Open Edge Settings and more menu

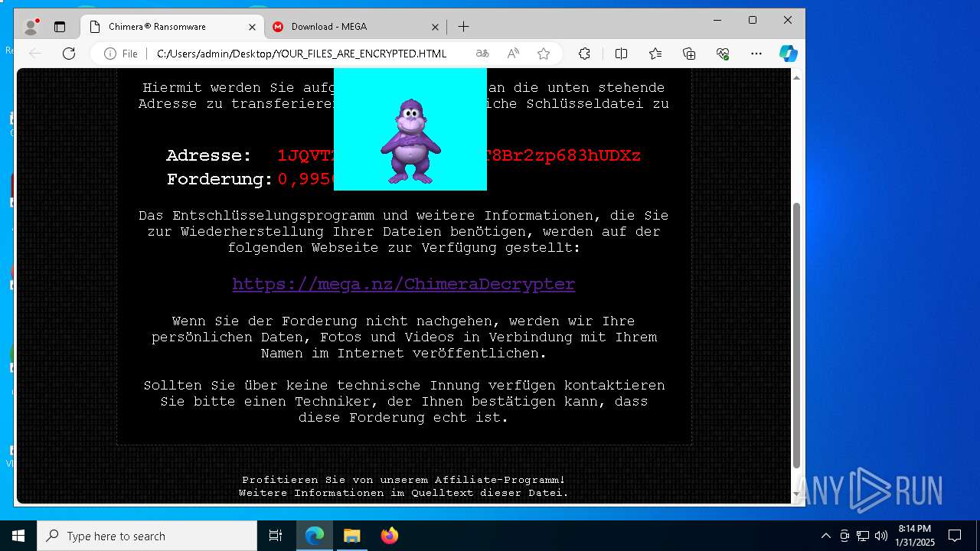coord(756,54)
